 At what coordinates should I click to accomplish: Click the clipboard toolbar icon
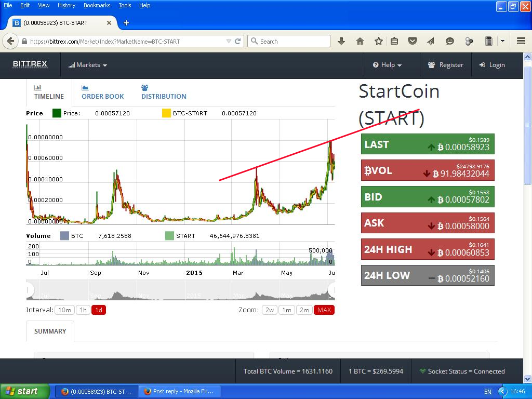488,42
